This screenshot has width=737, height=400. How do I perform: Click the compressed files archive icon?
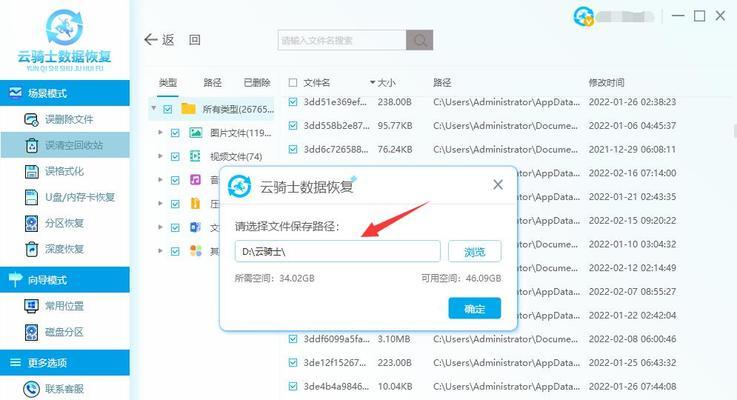click(x=196, y=204)
